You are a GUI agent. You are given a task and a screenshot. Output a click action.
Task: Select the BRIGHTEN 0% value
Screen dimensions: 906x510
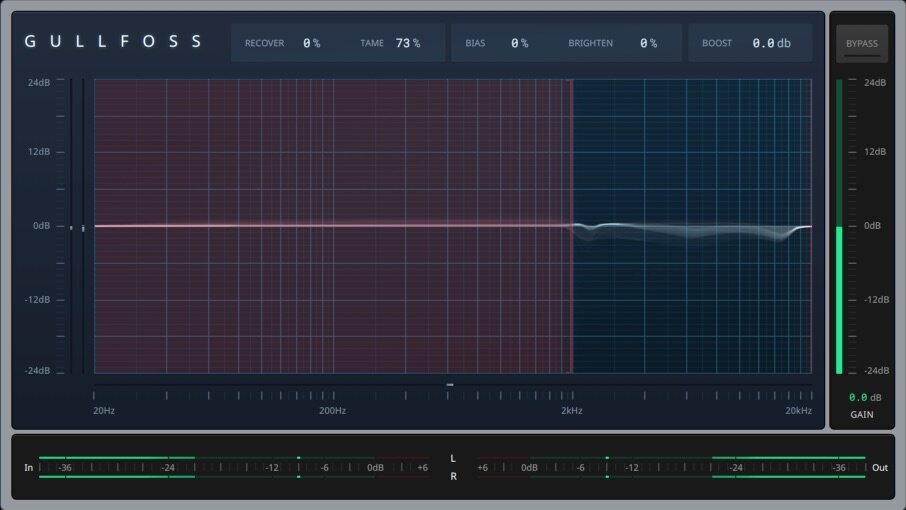pyautogui.click(x=648, y=43)
